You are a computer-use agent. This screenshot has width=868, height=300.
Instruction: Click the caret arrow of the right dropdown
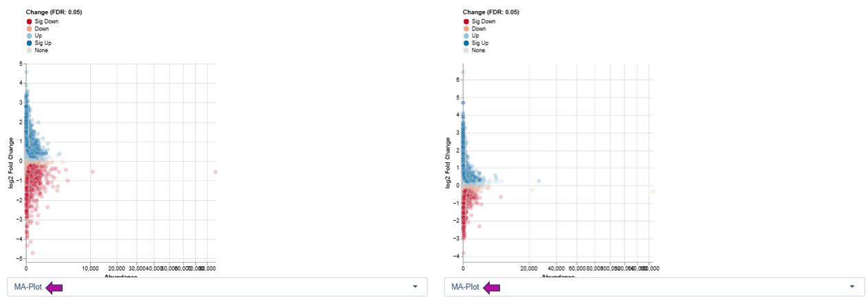pyautogui.click(x=852, y=287)
